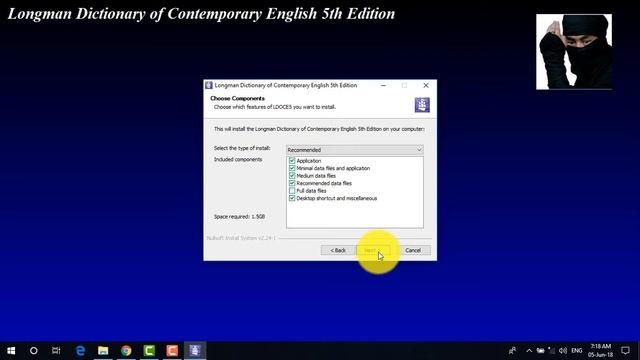
Task: Click the 'Included components' label
Action: (238, 160)
